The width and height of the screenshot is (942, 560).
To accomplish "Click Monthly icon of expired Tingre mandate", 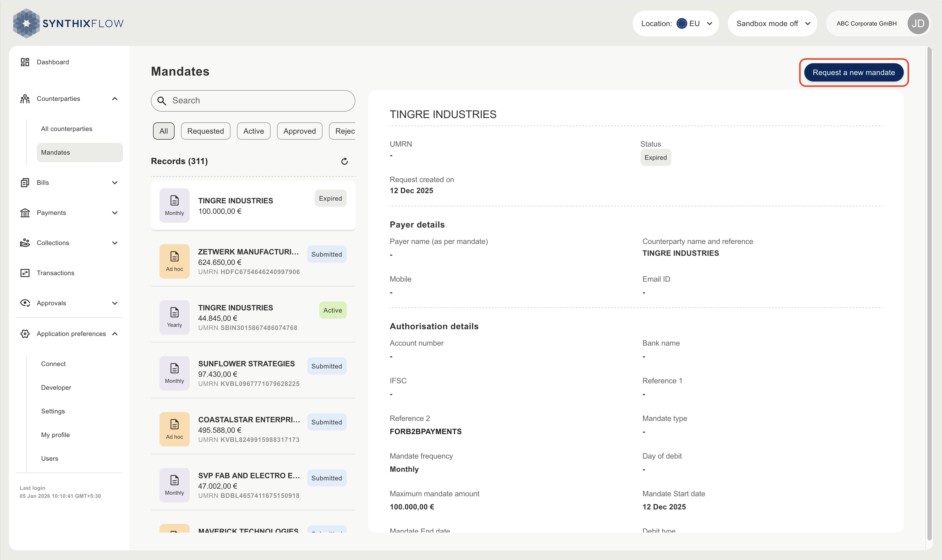I will coord(174,205).
